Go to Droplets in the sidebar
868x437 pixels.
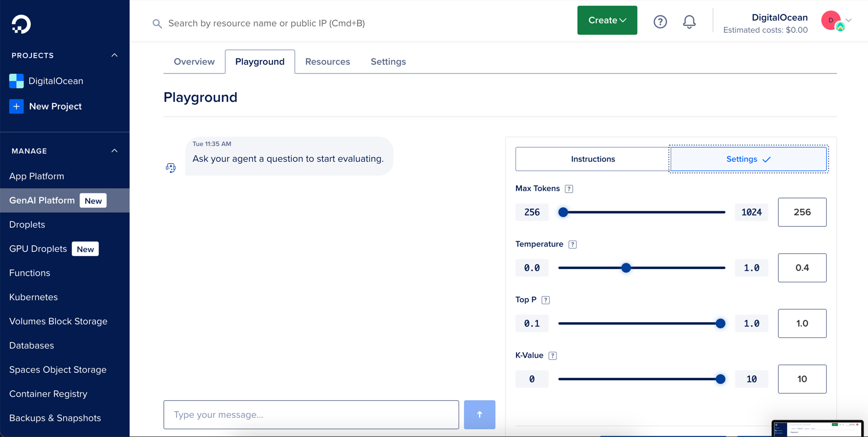coord(27,224)
